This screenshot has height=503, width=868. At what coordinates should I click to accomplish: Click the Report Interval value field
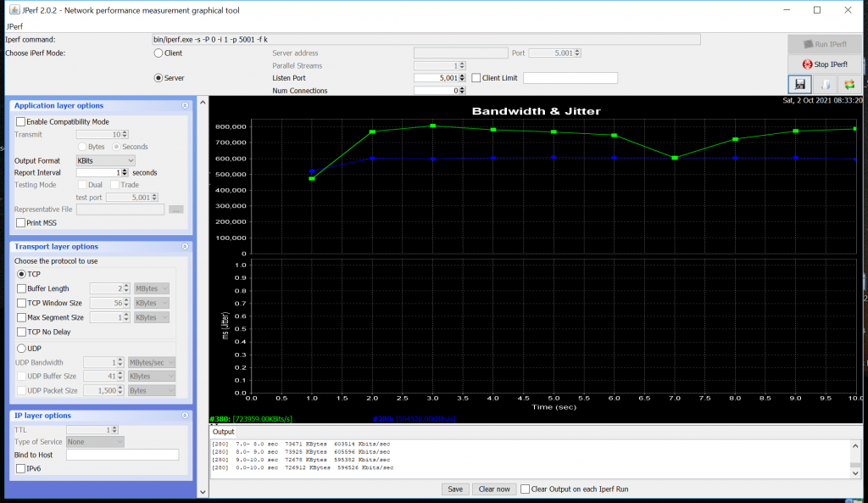[x=98, y=173]
